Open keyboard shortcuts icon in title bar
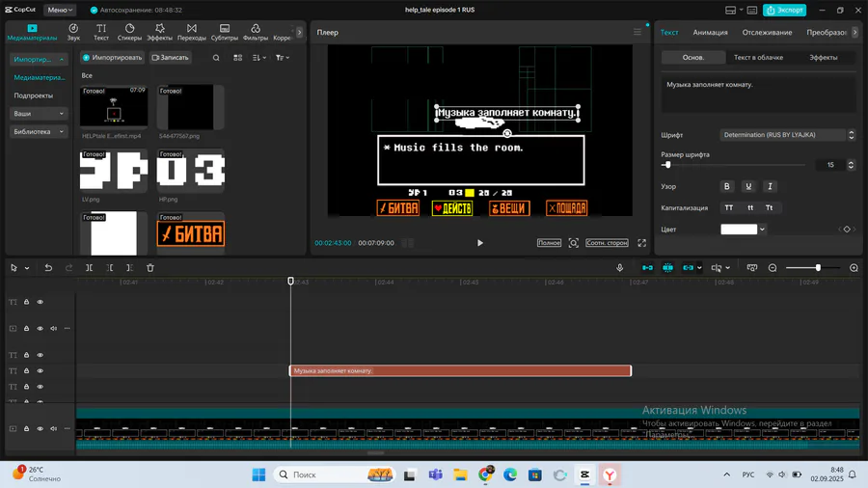 pos(751,10)
